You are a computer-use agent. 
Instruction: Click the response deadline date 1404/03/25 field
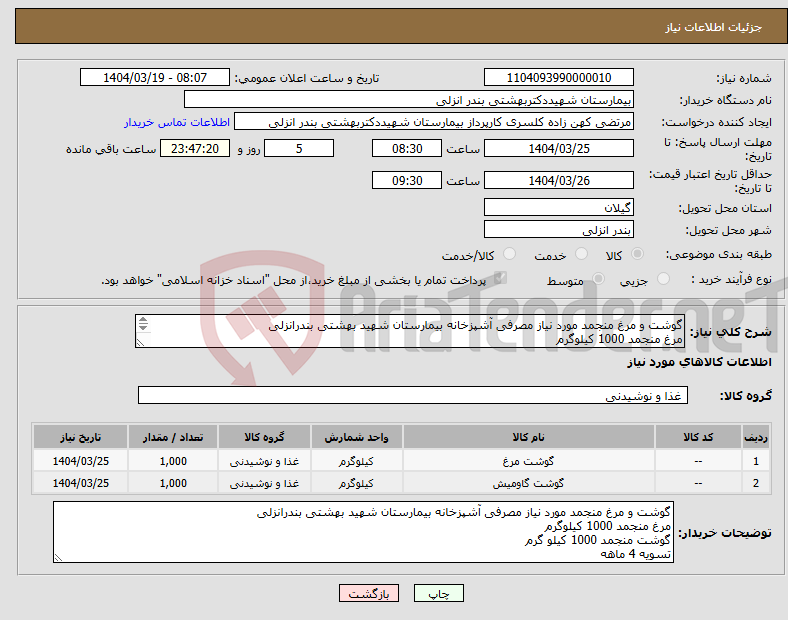click(558, 149)
